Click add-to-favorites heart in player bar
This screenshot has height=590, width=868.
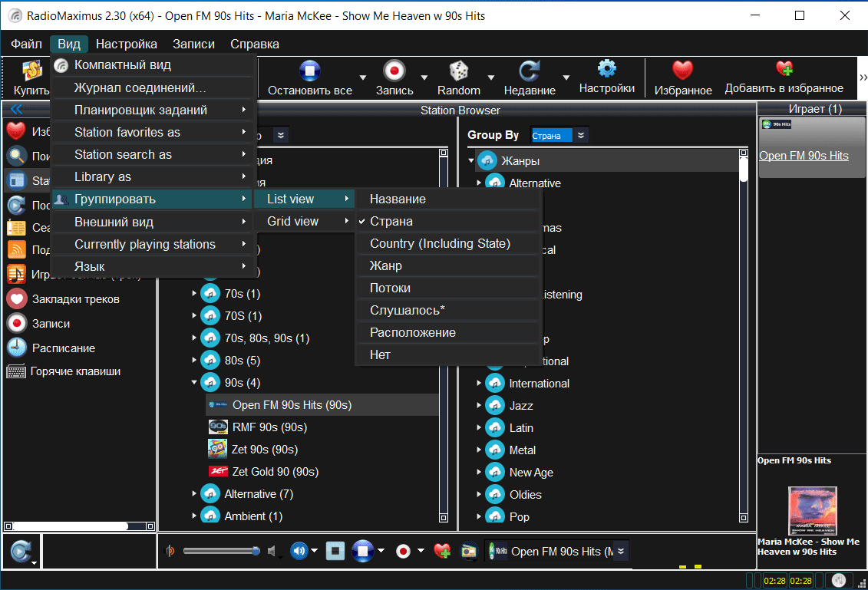point(442,551)
